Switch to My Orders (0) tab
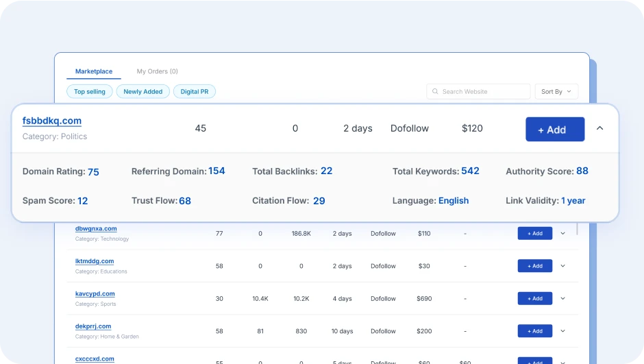This screenshot has height=364, width=644. [x=158, y=71]
